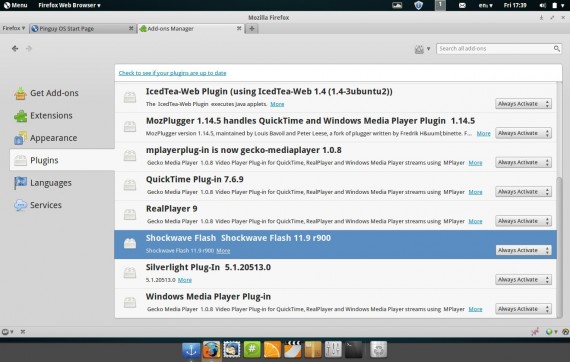
Task: Click the Fri 17:39 clock
Action: [515, 5]
